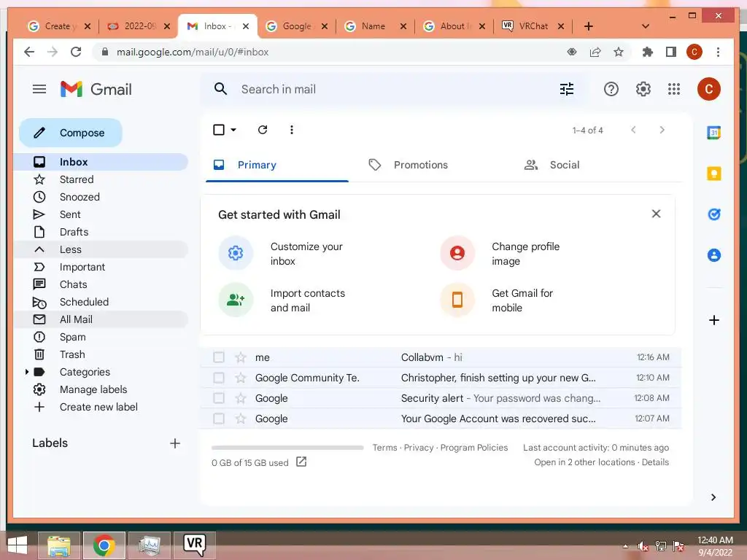
Task: Open the Program Policies link
Action: tap(474, 448)
